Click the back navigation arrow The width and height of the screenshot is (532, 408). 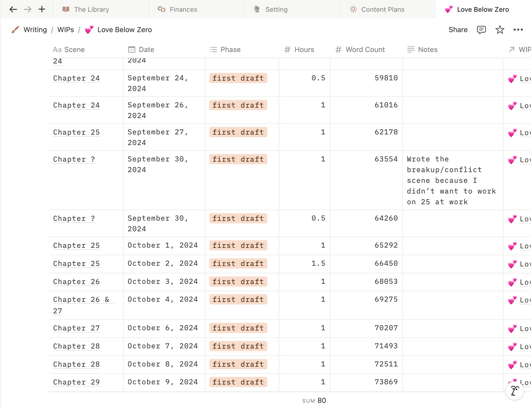[13, 9]
